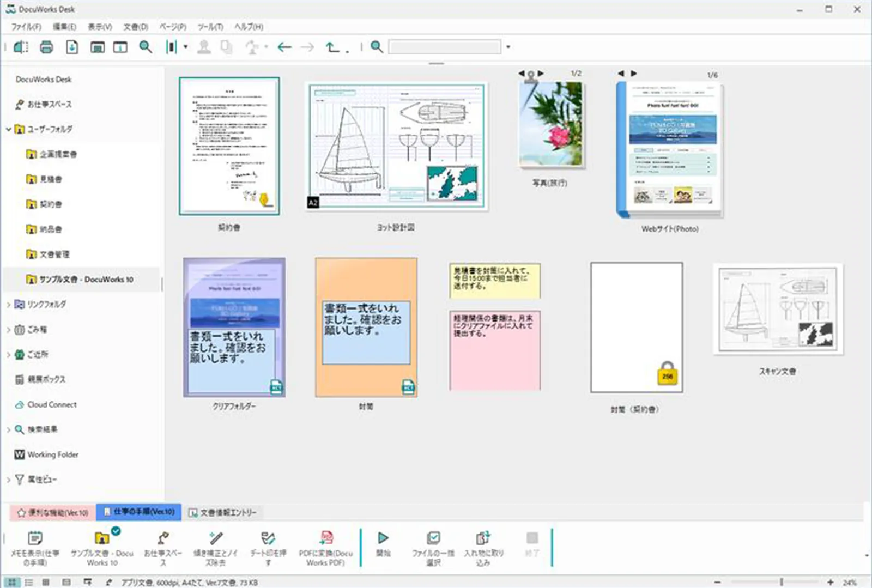This screenshot has width=872, height=588.
Task: Click the search magnifier left of the search box
Action: (x=377, y=47)
